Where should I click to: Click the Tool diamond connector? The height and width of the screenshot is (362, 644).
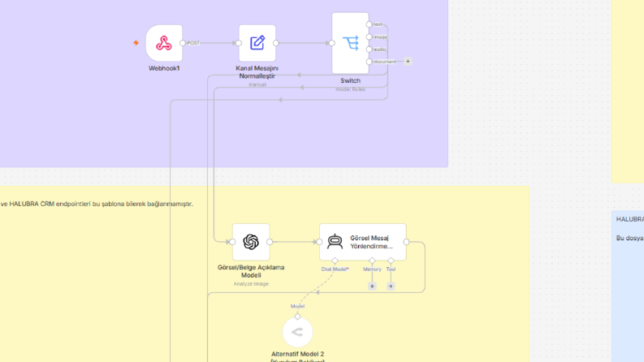point(391,261)
